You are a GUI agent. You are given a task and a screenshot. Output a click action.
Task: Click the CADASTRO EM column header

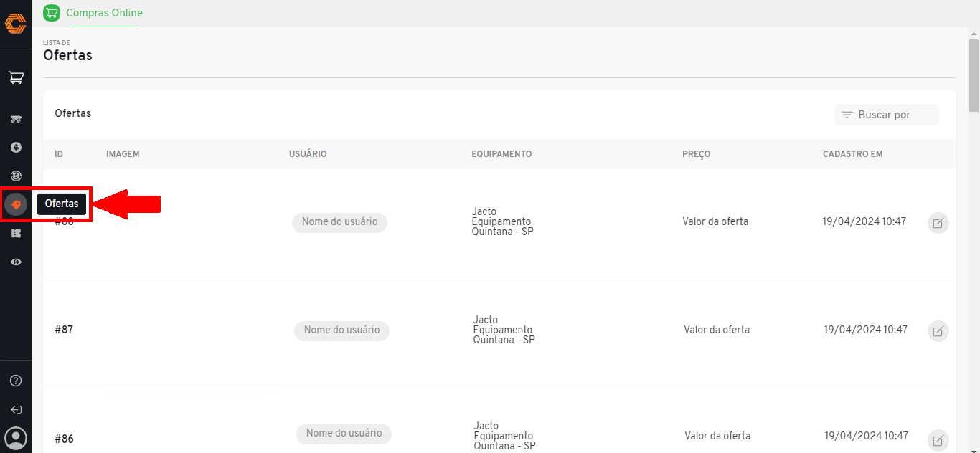pyautogui.click(x=853, y=154)
